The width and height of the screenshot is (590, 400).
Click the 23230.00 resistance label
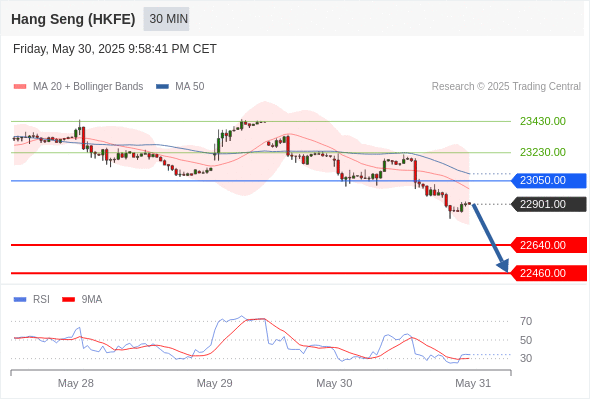tap(543, 152)
